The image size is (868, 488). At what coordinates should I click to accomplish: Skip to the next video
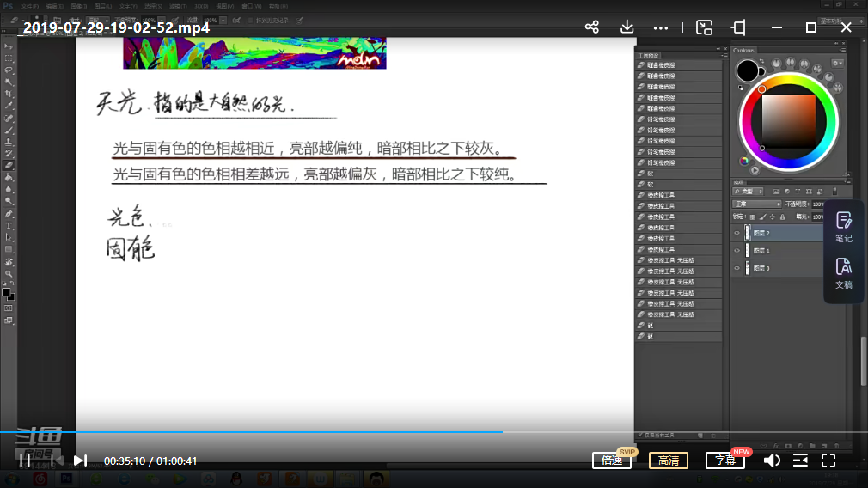[80, 461]
